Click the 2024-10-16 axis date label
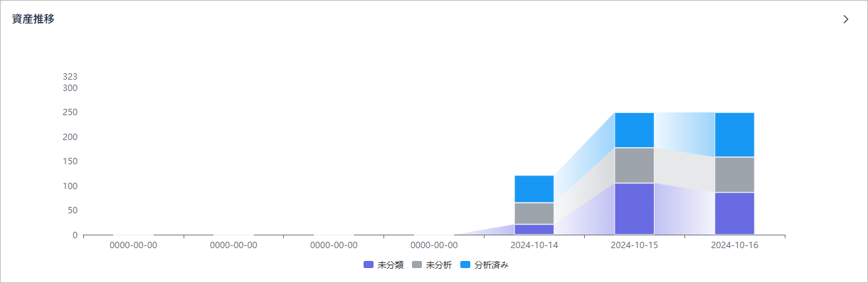This screenshot has height=283, width=868. coord(735,245)
